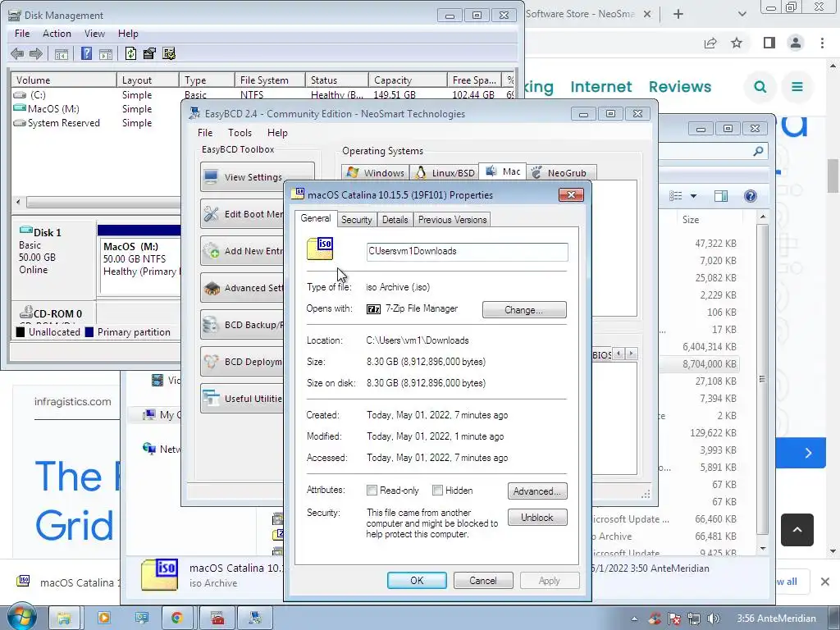The height and width of the screenshot is (630, 840).
Task: Click the BIOS tab strip left scroll arrow
Action: pos(619,354)
